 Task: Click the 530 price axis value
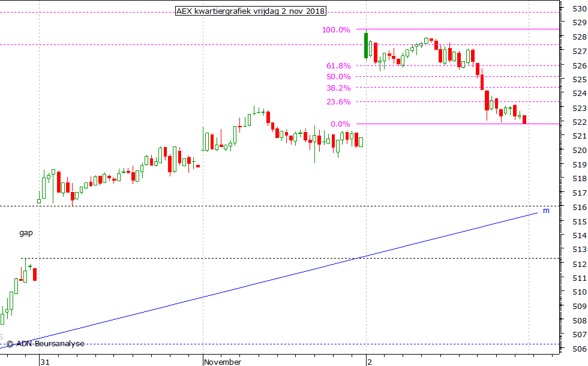580,8
